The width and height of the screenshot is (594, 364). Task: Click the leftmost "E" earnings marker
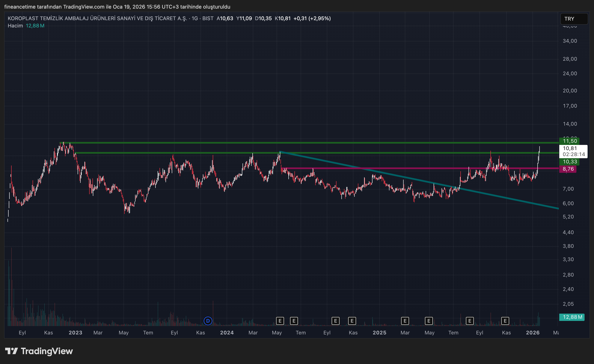[280, 321]
